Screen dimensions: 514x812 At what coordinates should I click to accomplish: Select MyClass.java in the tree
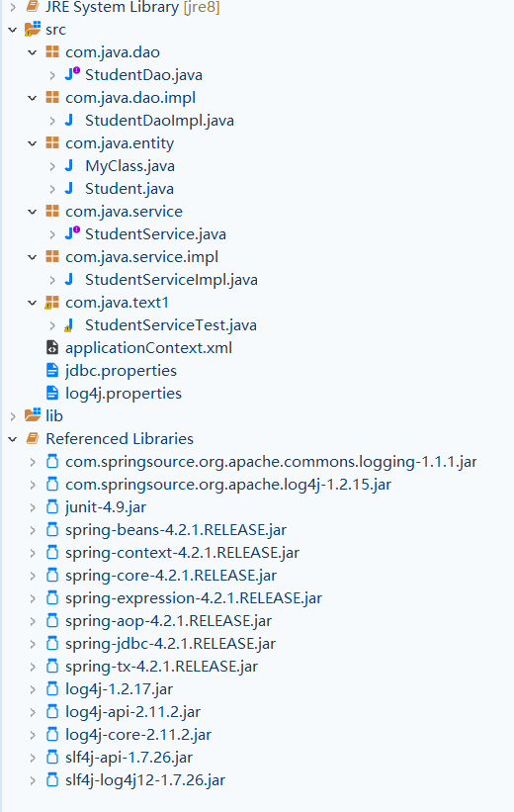tap(129, 166)
